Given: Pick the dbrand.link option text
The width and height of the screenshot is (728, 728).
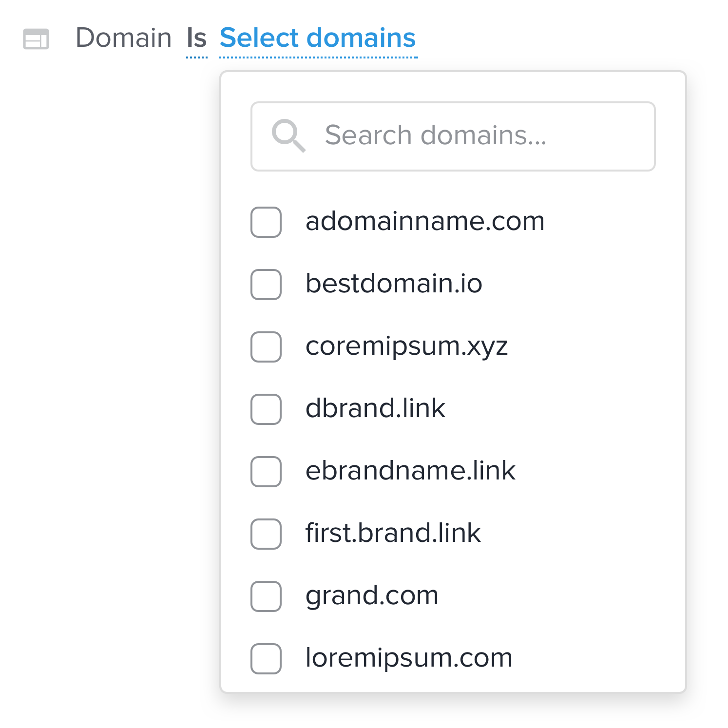Looking at the screenshot, I should tap(375, 408).
